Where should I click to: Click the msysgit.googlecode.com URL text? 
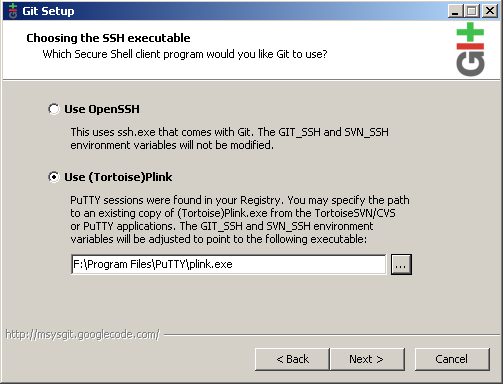tap(82, 334)
